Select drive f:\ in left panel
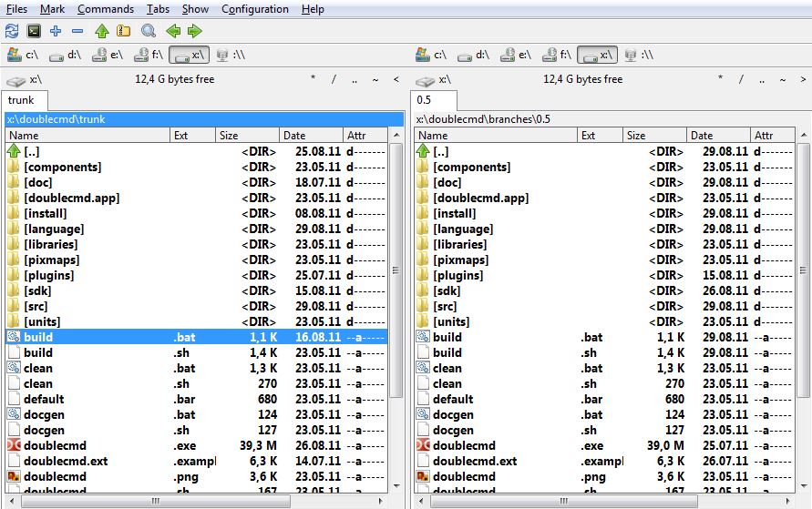Screen dimensions: 812x509 click(x=149, y=55)
